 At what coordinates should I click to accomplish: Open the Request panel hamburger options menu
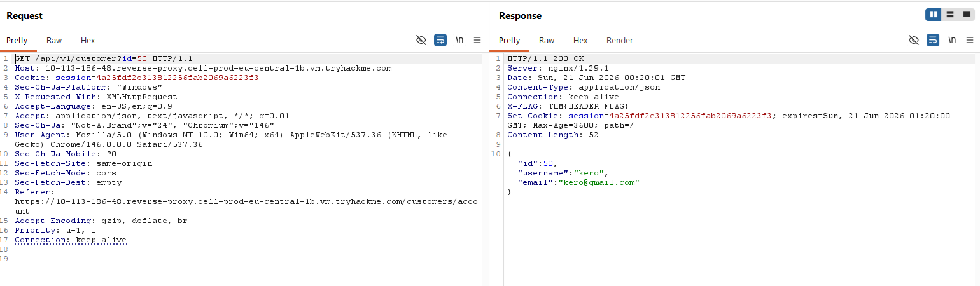[477, 40]
